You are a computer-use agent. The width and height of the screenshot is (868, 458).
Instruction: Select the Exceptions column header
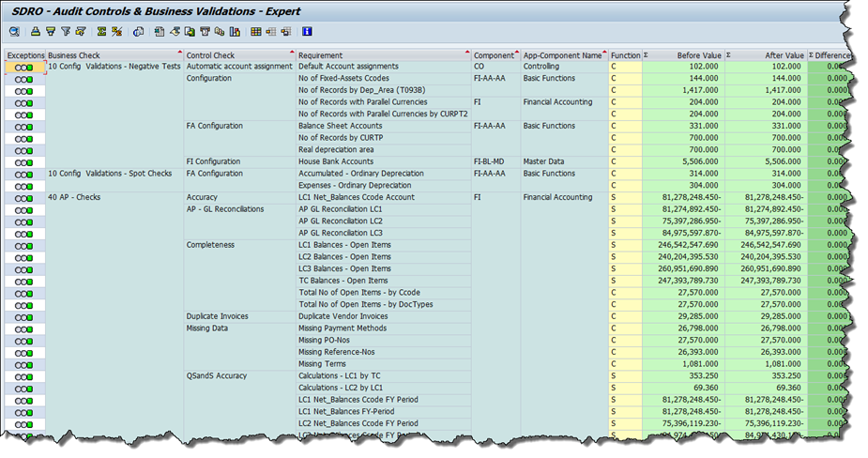point(25,55)
